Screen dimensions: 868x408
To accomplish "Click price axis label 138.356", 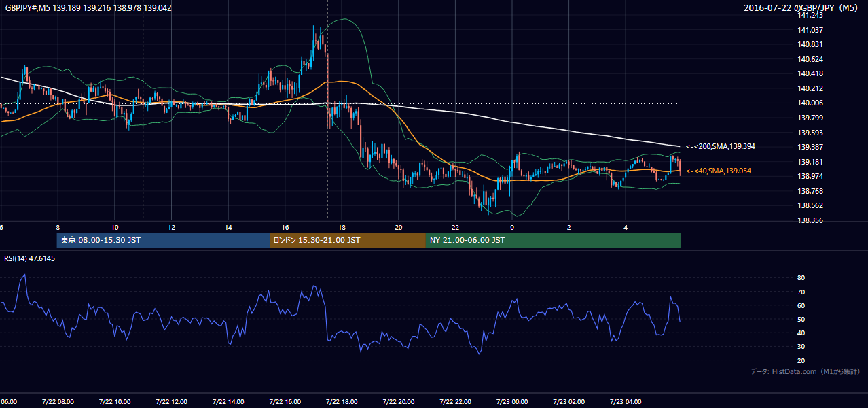I will coord(810,220).
